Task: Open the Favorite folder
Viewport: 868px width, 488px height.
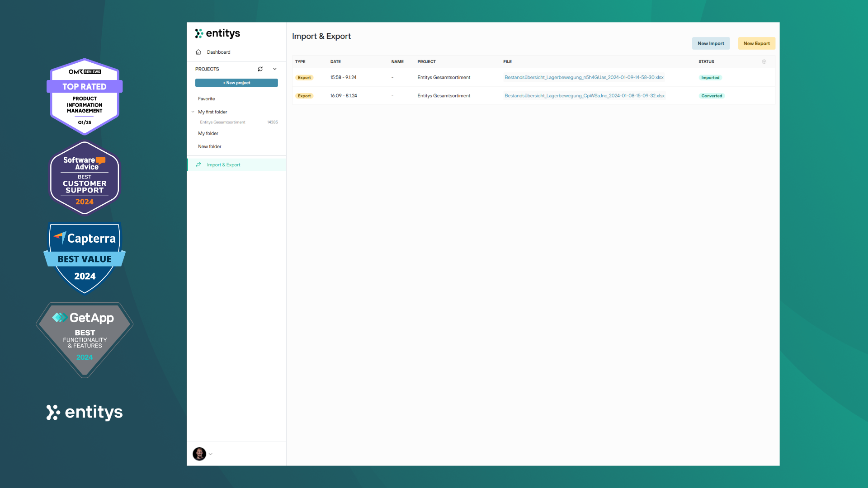Action: (207, 99)
